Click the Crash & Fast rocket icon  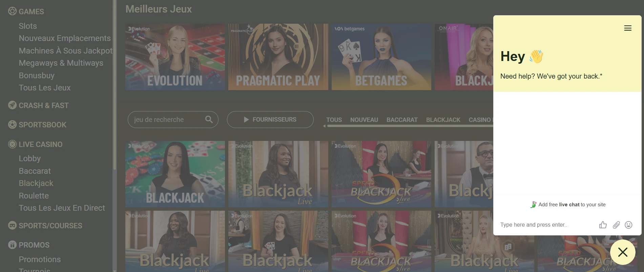pyautogui.click(x=12, y=105)
